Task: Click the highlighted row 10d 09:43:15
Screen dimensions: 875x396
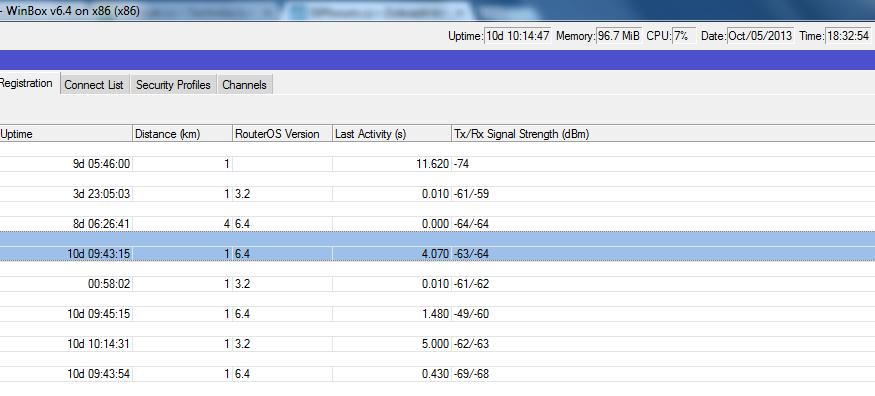Action: click(438, 254)
